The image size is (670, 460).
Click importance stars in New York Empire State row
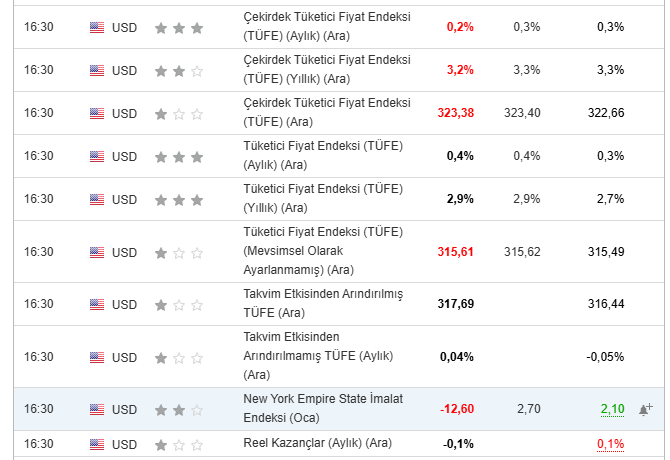click(x=179, y=410)
